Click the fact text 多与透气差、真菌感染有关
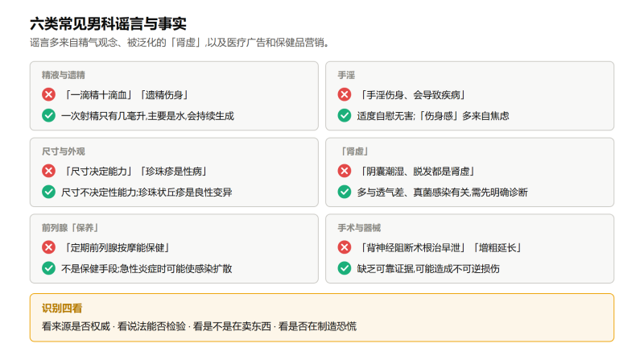Screen dimensions: 644x352 point(413,193)
